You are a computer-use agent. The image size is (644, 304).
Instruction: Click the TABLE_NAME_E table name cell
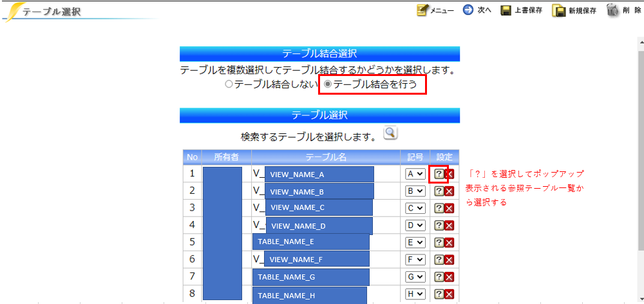[x=326, y=243]
